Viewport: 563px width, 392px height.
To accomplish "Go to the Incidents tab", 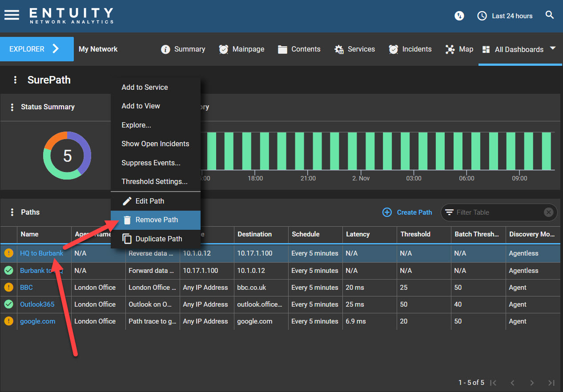I will tap(410, 49).
